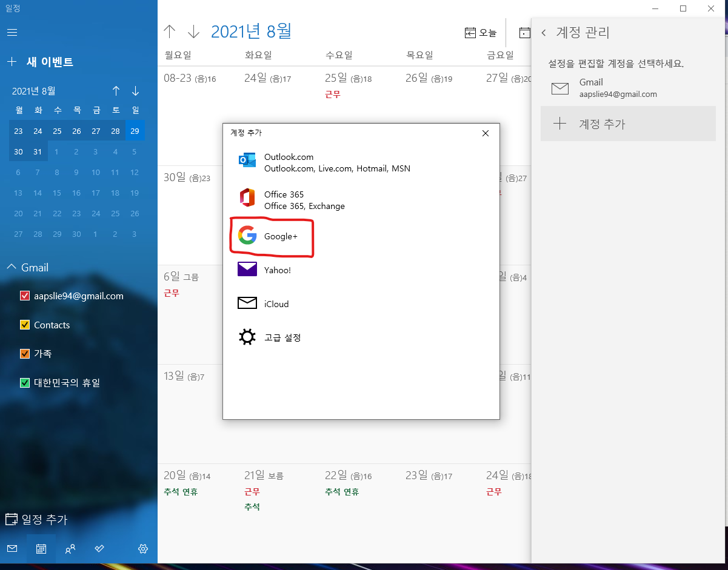
Task: Minimize the calendar window
Action: click(x=655, y=8)
